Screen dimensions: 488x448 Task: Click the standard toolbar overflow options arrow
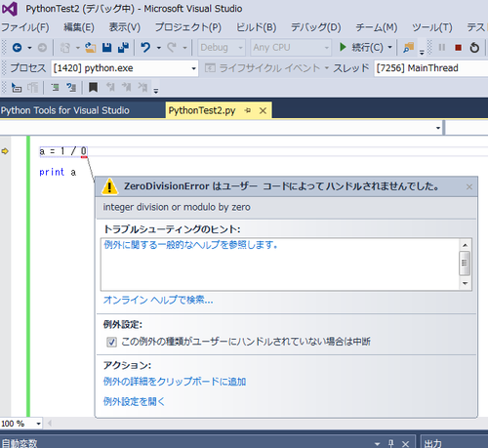pyautogui.click(x=422, y=52)
